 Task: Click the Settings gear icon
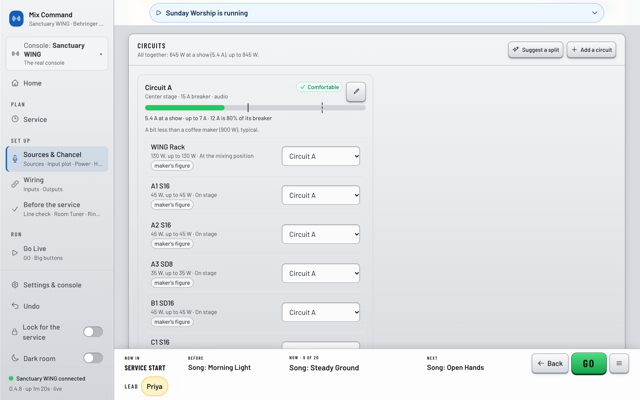point(15,285)
